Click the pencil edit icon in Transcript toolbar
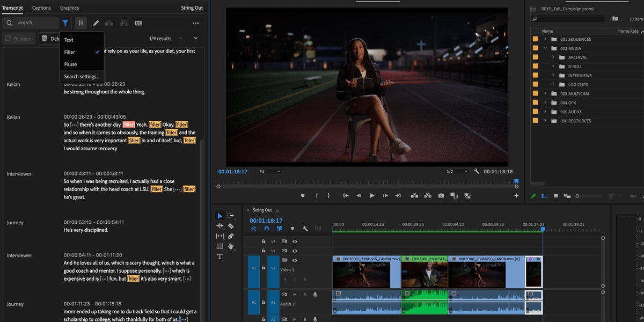This screenshot has height=322, width=644. (x=96, y=23)
